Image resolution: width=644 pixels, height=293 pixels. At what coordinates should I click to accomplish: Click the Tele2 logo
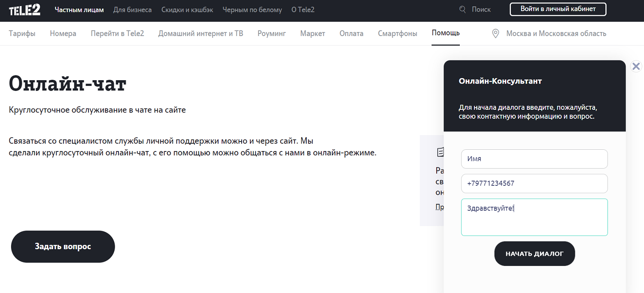[x=24, y=9]
